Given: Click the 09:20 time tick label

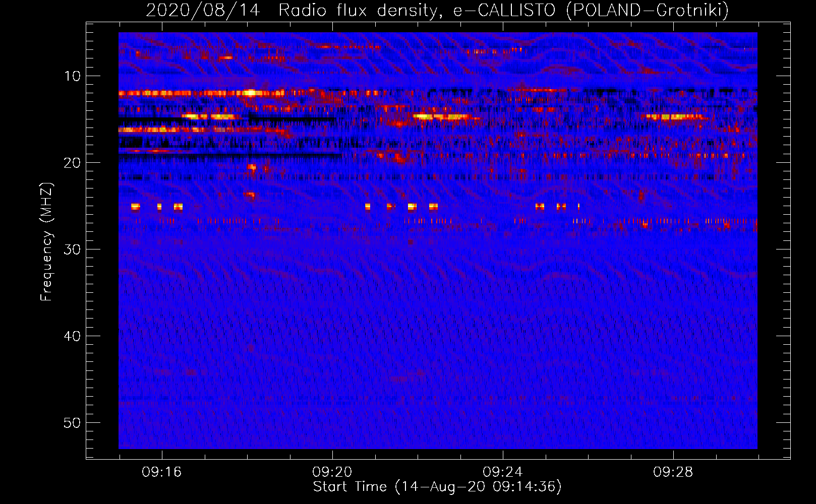Looking at the screenshot, I should click(332, 472).
